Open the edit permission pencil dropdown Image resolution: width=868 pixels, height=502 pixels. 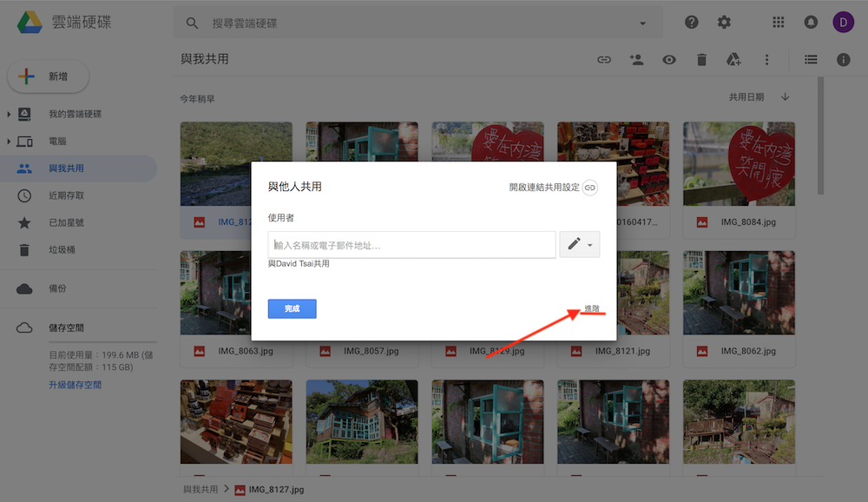click(x=580, y=245)
